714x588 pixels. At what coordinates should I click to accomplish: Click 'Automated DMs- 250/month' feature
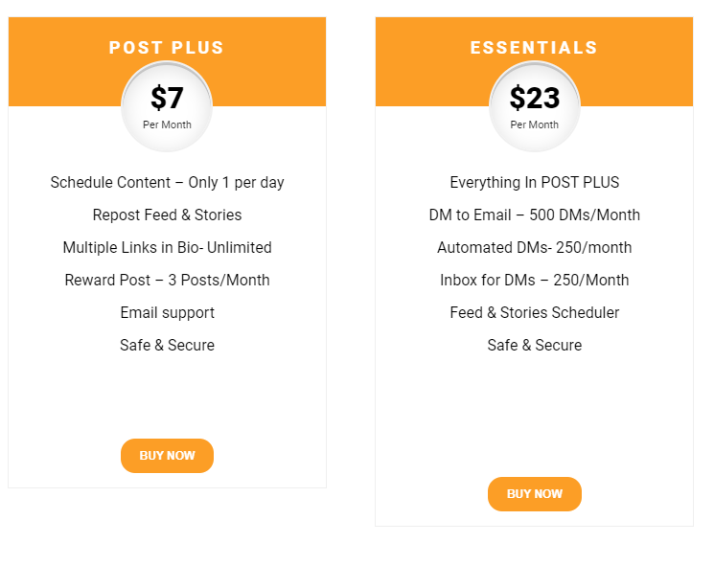coord(535,247)
